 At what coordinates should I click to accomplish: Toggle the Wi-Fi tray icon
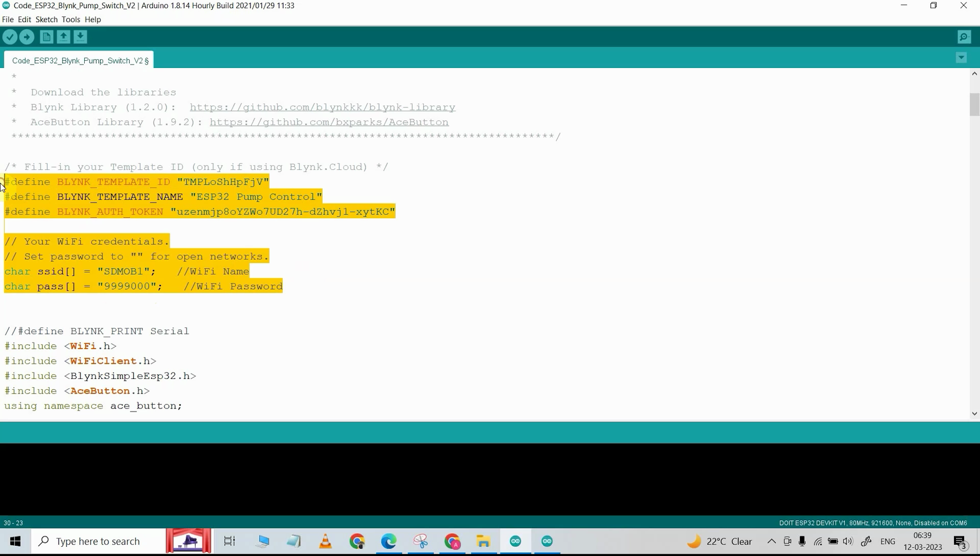click(818, 541)
